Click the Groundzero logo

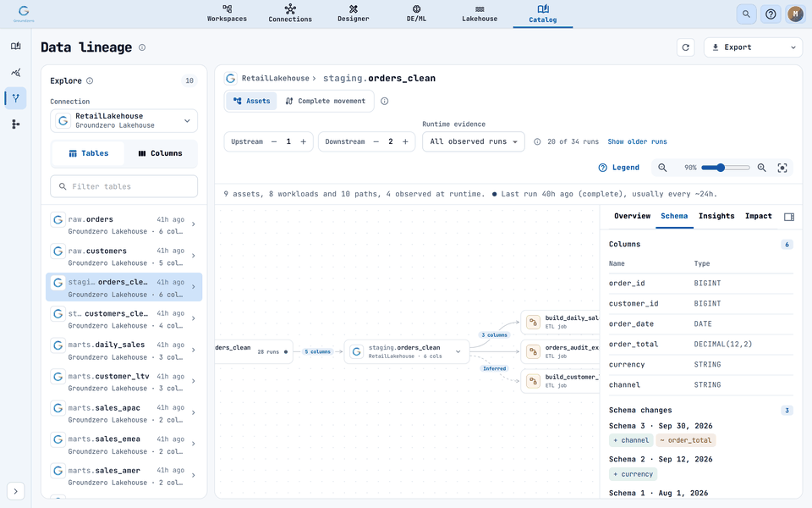[x=24, y=14]
